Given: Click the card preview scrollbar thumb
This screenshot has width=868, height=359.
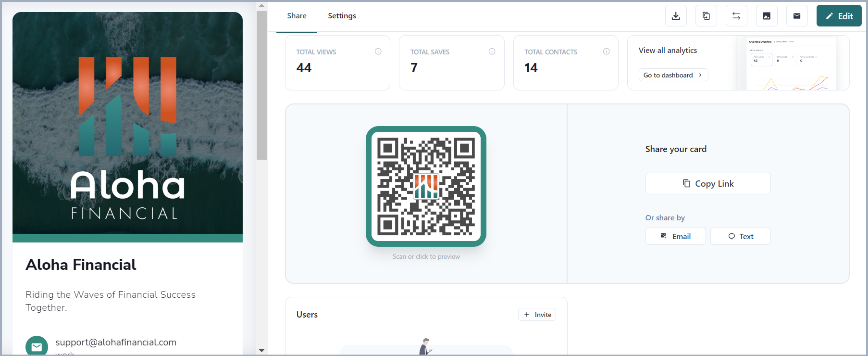Looking at the screenshot, I should (x=261, y=85).
